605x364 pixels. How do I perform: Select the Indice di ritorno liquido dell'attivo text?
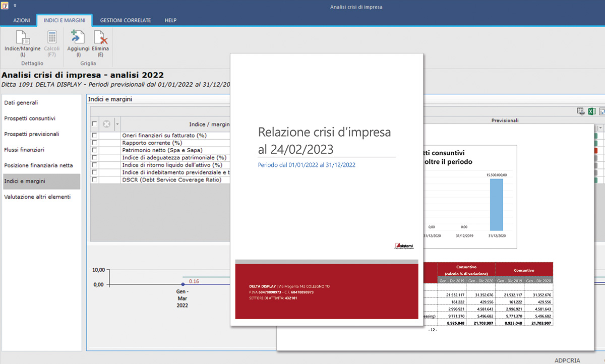(x=172, y=165)
